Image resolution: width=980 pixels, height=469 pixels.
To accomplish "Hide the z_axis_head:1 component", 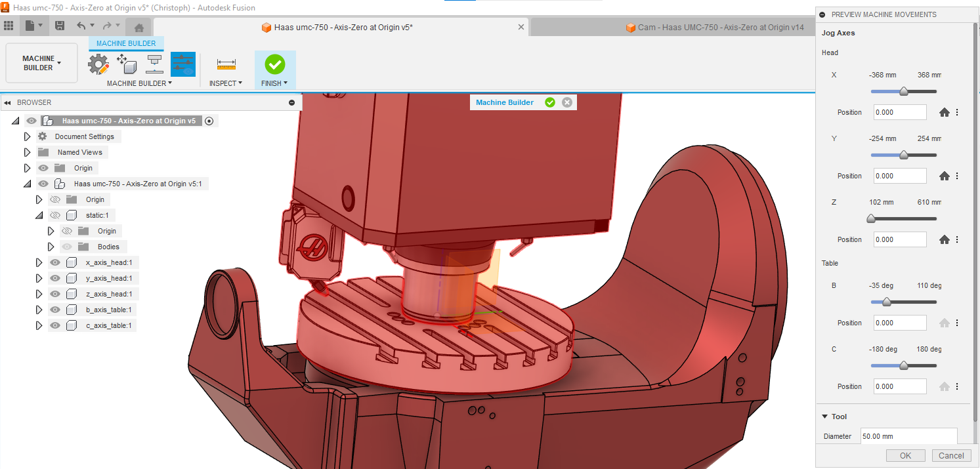I will pyautogui.click(x=55, y=294).
